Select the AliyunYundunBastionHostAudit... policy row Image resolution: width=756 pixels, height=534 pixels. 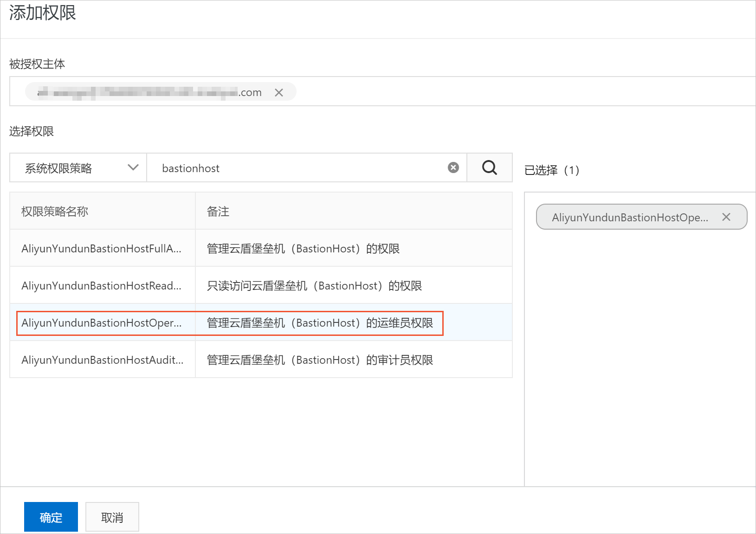pyautogui.click(x=261, y=360)
